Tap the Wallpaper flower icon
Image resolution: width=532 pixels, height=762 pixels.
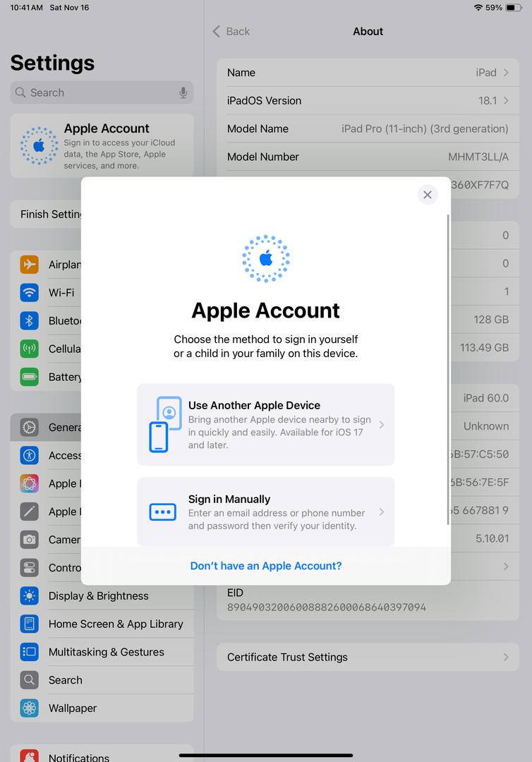[29, 708]
